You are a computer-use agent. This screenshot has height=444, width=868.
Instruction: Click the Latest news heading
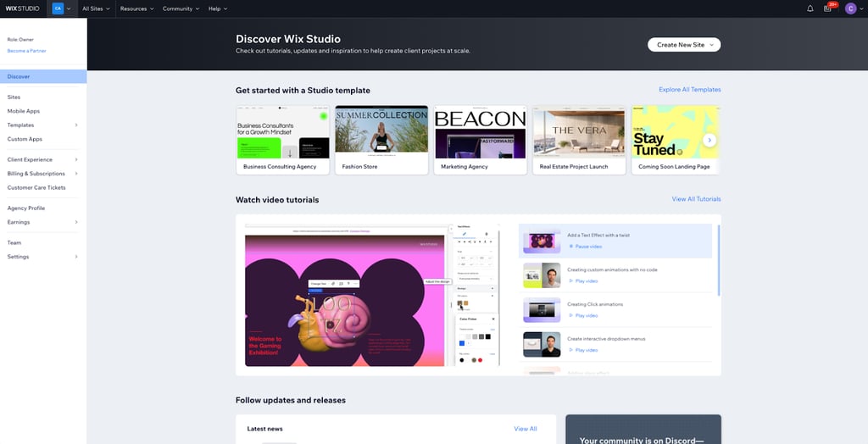265,429
